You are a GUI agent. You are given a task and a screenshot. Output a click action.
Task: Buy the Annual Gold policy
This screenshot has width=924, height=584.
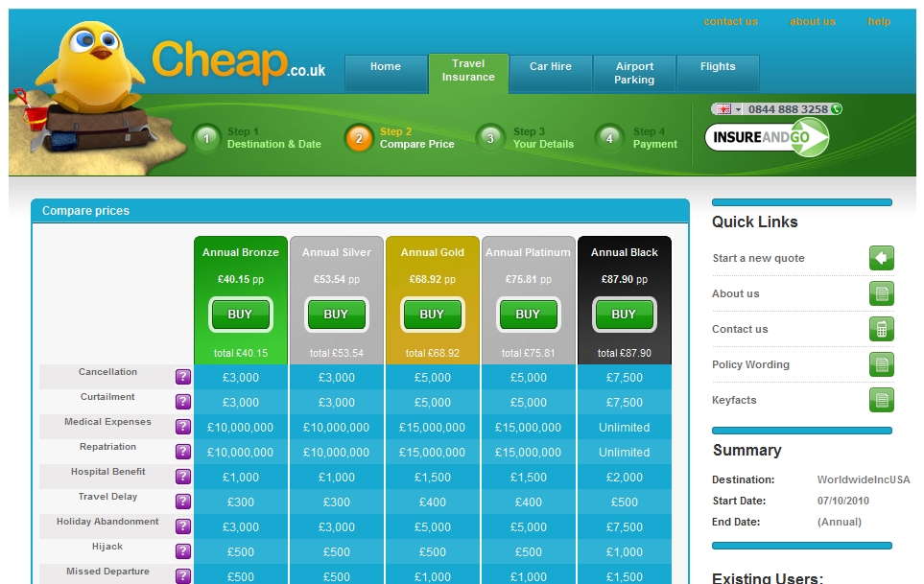[433, 315]
